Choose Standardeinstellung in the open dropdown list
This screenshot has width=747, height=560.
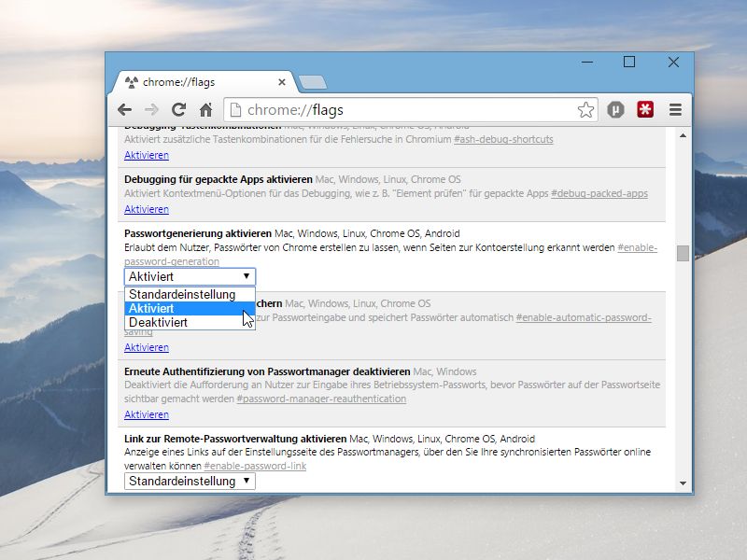[190, 294]
